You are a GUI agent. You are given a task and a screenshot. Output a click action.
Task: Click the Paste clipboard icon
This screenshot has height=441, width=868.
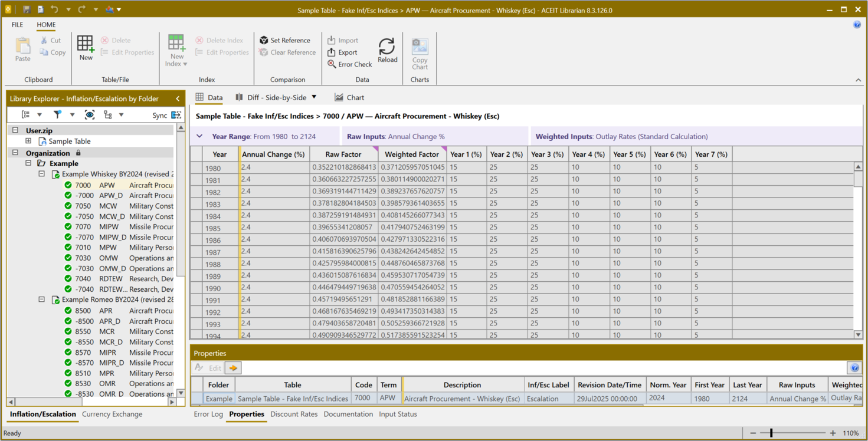coord(23,46)
